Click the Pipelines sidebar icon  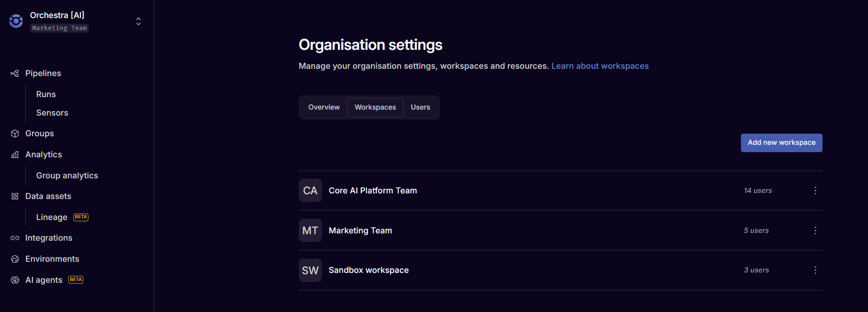15,73
